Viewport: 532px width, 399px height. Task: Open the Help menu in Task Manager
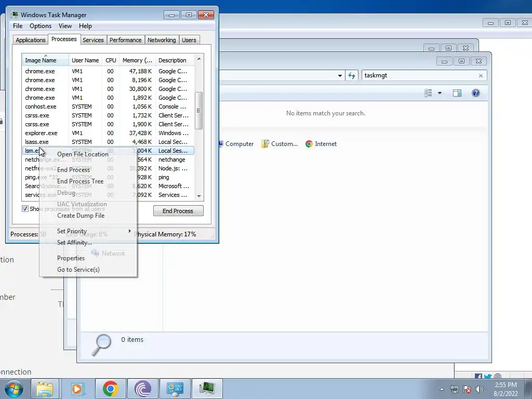85,26
